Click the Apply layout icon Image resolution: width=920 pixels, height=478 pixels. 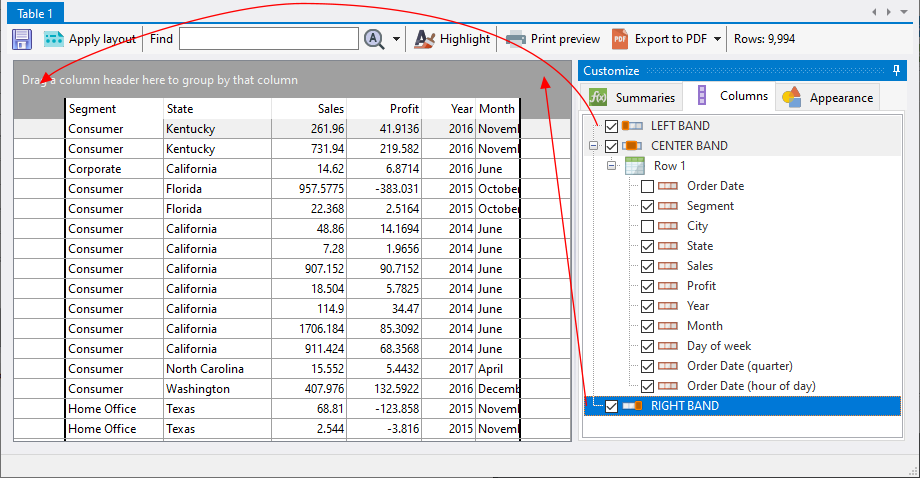(53, 39)
